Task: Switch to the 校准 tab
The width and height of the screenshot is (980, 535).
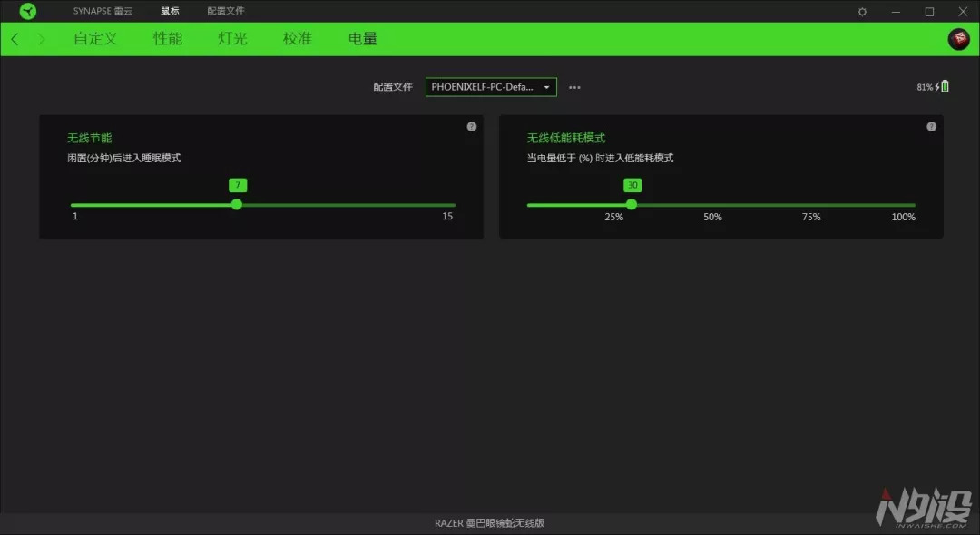Action: (x=297, y=39)
